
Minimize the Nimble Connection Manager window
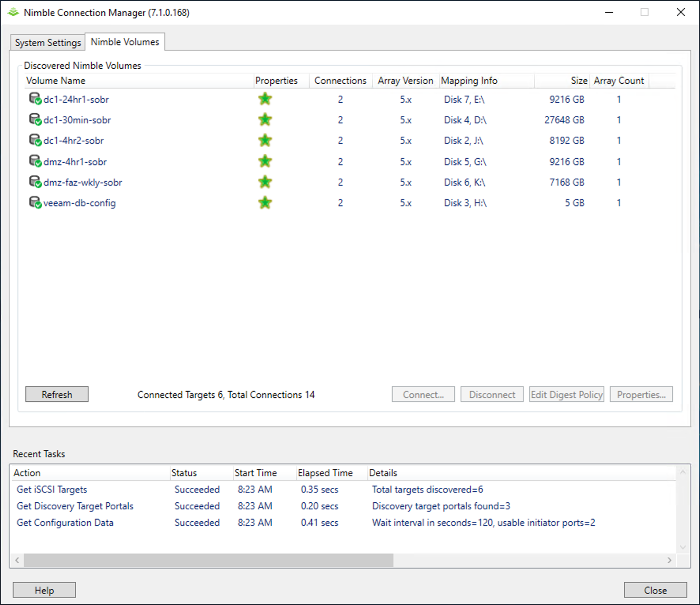(609, 12)
